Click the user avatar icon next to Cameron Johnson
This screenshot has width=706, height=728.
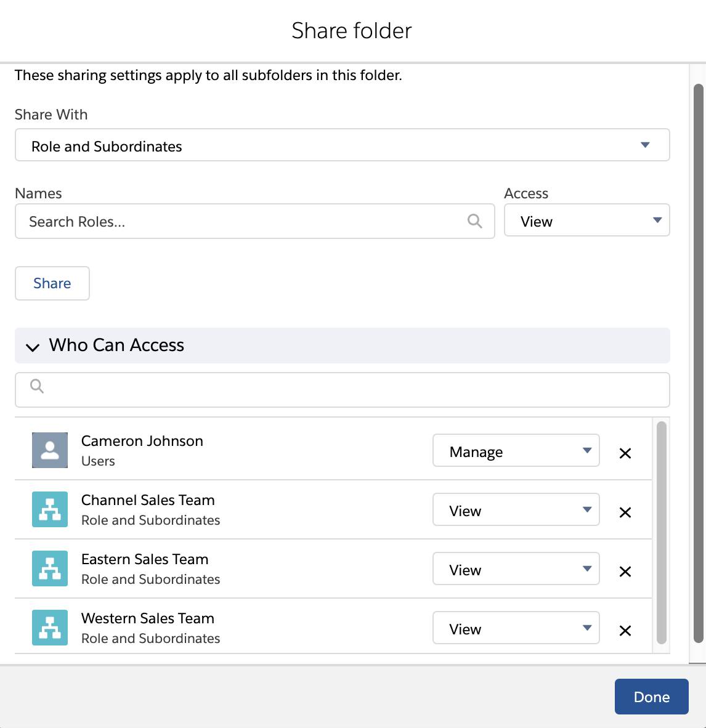point(49,450)
